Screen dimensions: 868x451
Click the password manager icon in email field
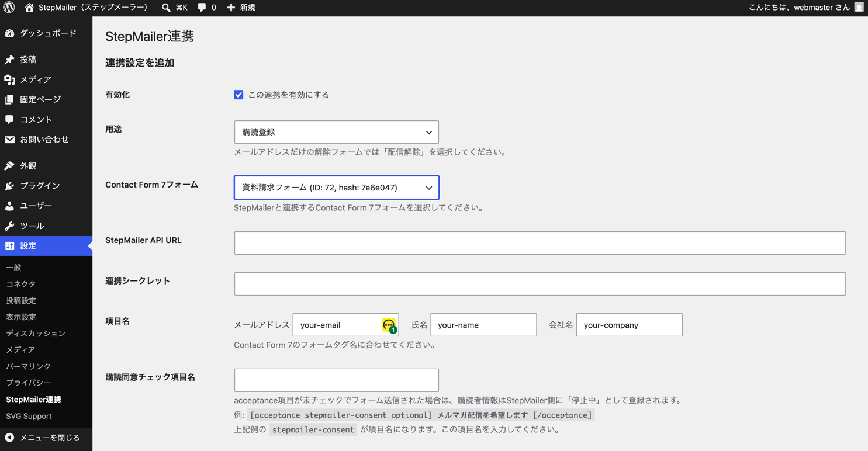point(389,325)
